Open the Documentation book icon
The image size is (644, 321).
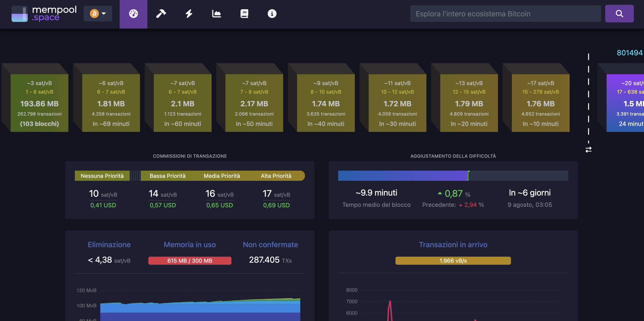coord(244,14)
